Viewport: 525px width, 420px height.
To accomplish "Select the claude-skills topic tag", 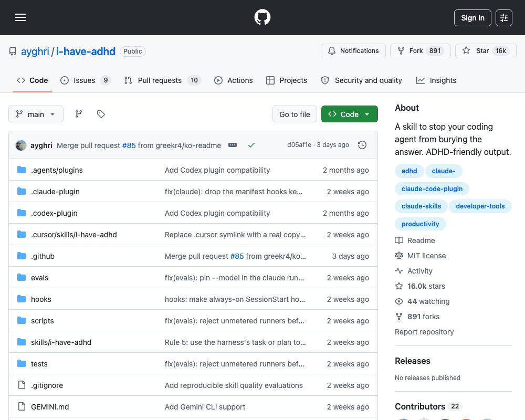I will coord(421,206).
